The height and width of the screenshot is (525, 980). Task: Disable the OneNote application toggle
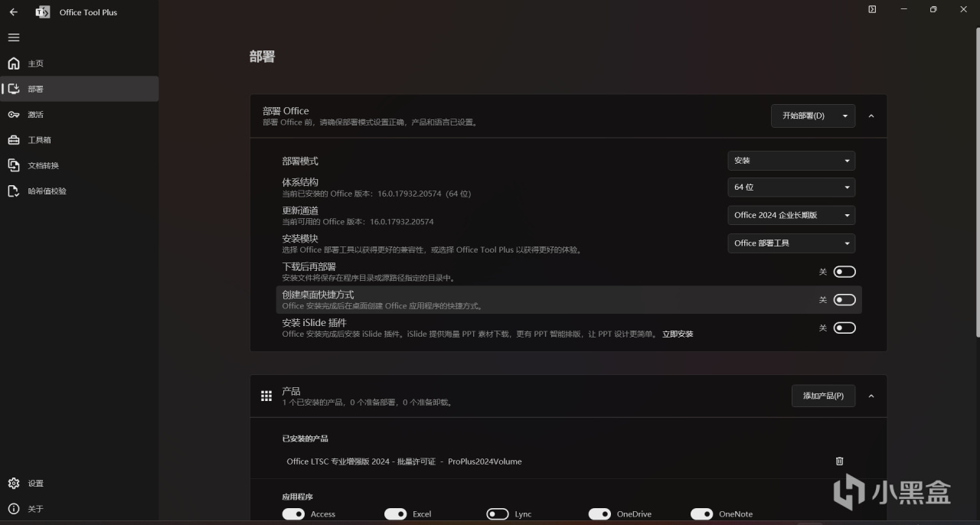pos(702,514)
